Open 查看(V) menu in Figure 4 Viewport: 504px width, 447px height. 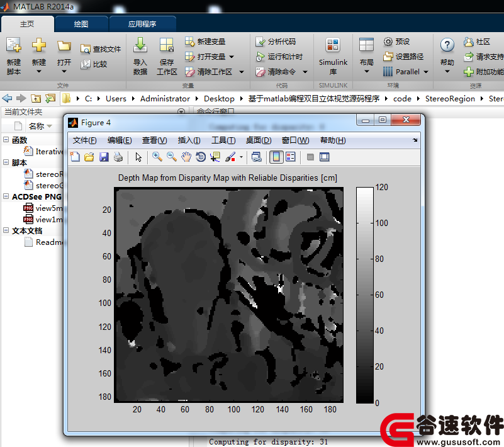coord(155,140)
